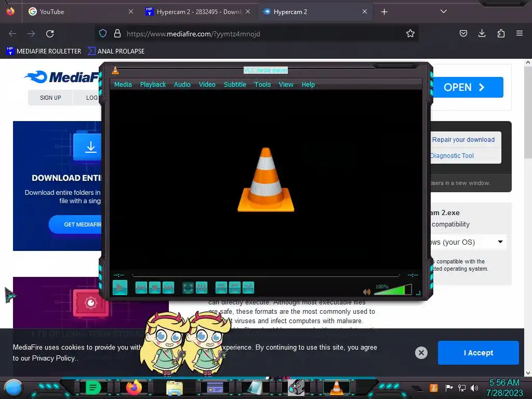Go forward in Firefox
Image resolution: width=532 pixels, height=399 pixels.
click(31, 34)
